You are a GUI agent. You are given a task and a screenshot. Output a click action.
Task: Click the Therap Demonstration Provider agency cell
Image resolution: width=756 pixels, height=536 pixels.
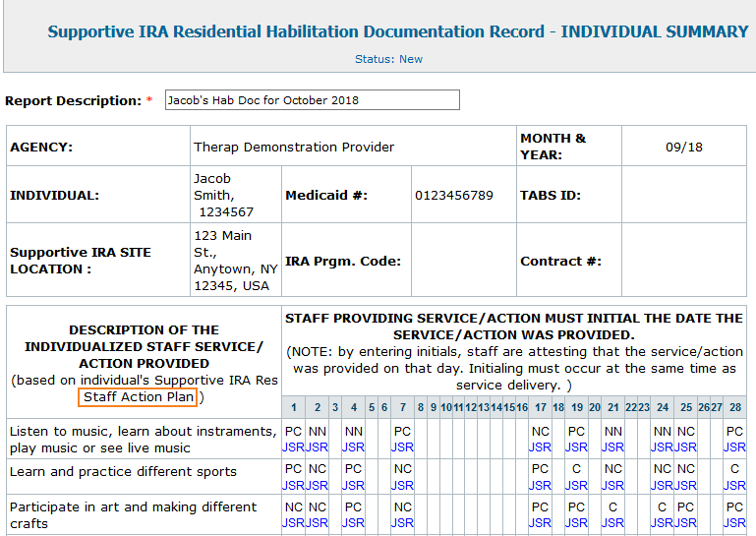294,147
